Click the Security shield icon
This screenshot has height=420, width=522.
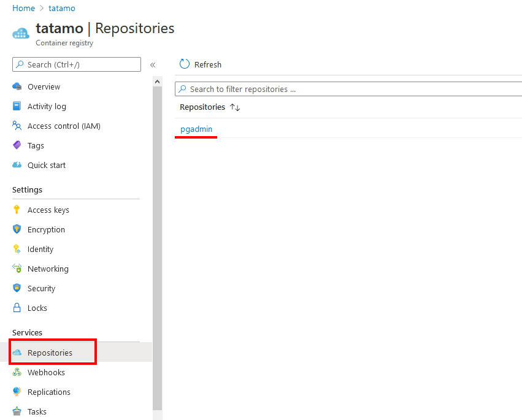coord(17,288)
